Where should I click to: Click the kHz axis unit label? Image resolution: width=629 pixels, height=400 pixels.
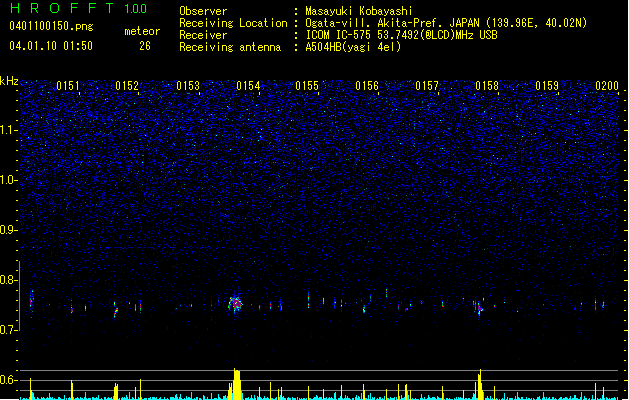(9, 81)
